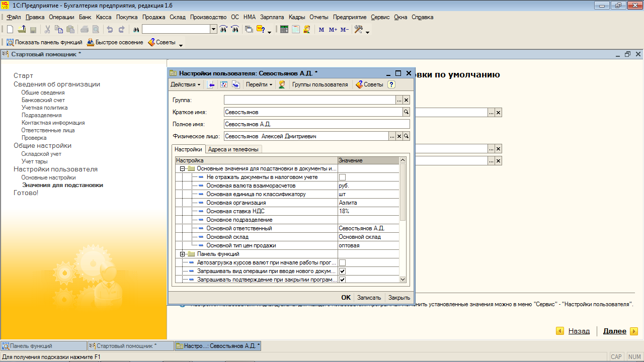Viewport: 644px width, 362px height.
Task: Toggle 'Запрашивать вид операции' checkbox
Action: pos(342,271)
